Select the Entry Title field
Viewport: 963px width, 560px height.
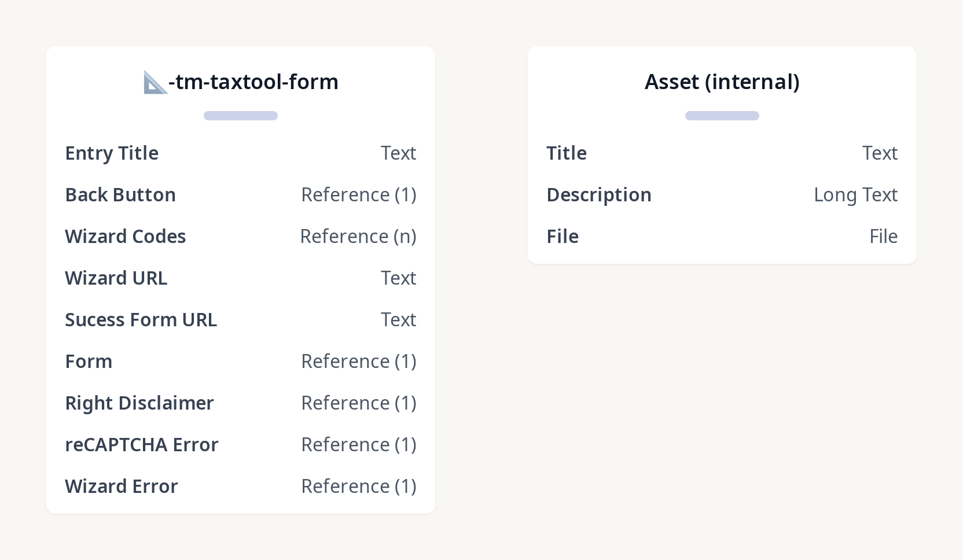[112, 153]
